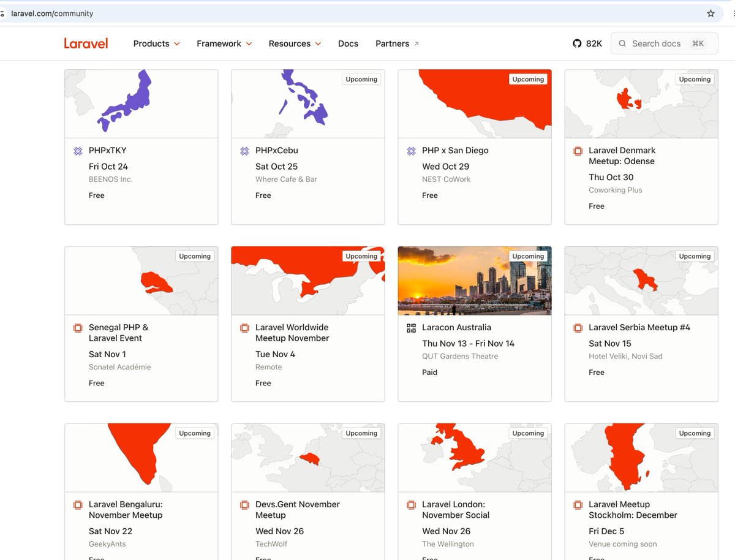Open Laravel Denmark Meetup: Odense

622,156
